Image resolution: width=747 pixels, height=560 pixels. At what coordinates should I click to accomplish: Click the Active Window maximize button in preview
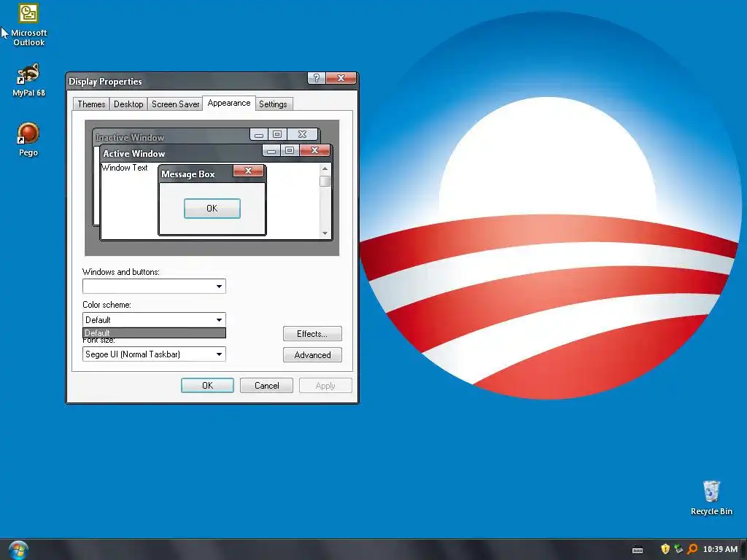(290, 151)
